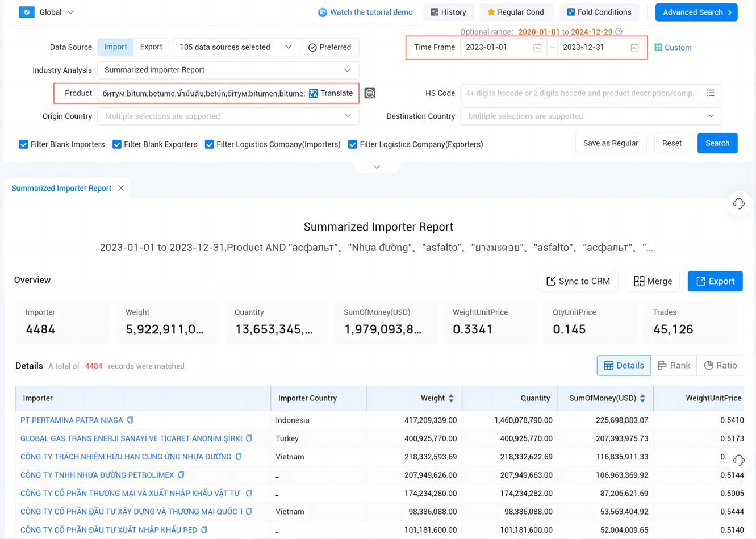
Task: Sort table by Weight column arrows
Action: 452,398
